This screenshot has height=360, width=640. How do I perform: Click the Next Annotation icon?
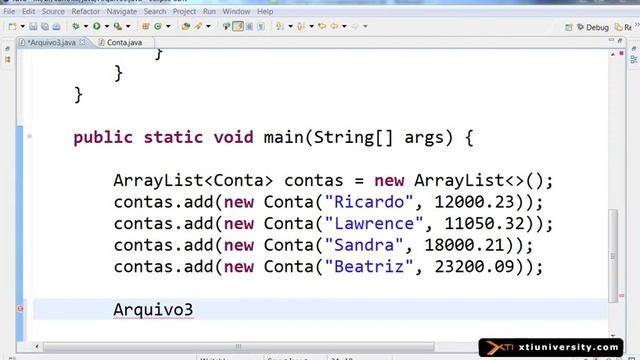pyautogui.click(x=280, y=27)
